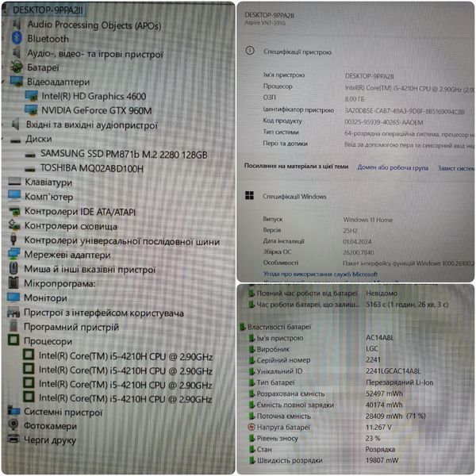Click the OS build value 26200.7840

359,252
